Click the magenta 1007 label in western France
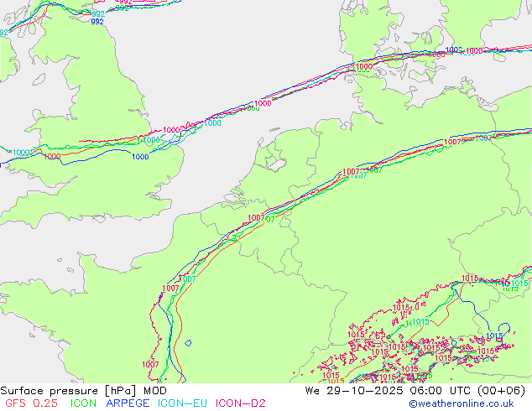The image size is (532, 411). 150,365
